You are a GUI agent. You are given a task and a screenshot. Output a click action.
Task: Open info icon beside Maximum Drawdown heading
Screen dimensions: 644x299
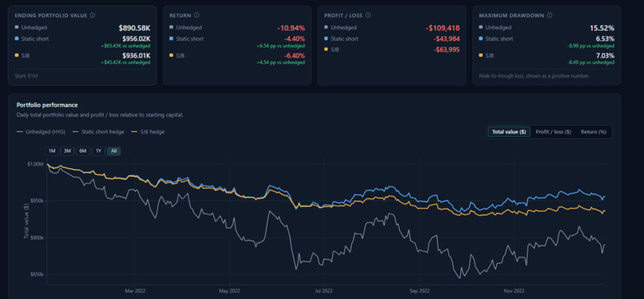(x=550, y=15)
